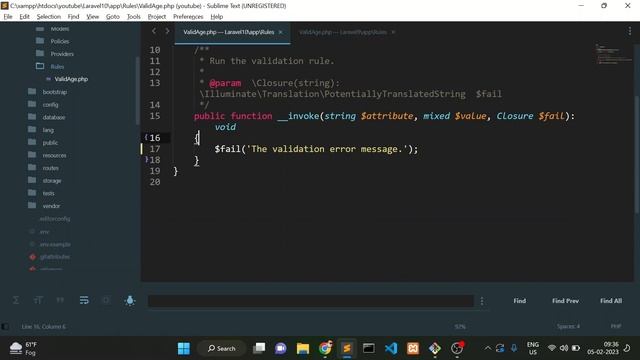The height and width of the screenshot is (360, 640).
Task: Open the Goto menu
Action: pyautogui.click(x=113, y=17)
